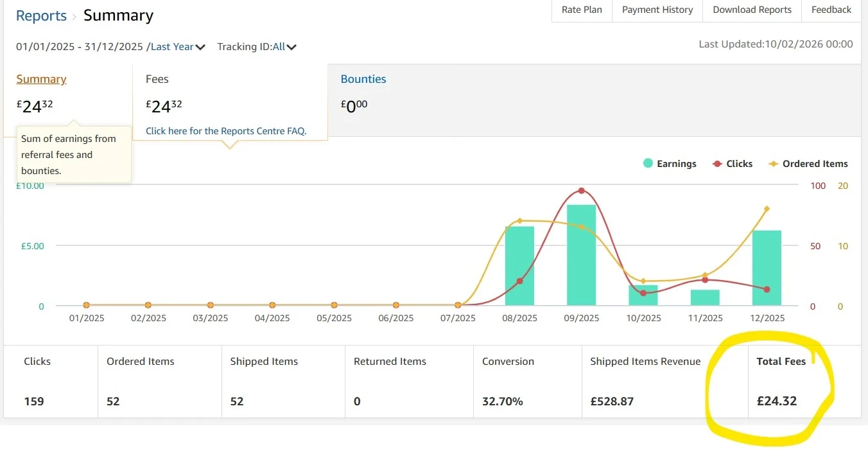Click the September peak on the Clicks line

[x=580, y=191]
